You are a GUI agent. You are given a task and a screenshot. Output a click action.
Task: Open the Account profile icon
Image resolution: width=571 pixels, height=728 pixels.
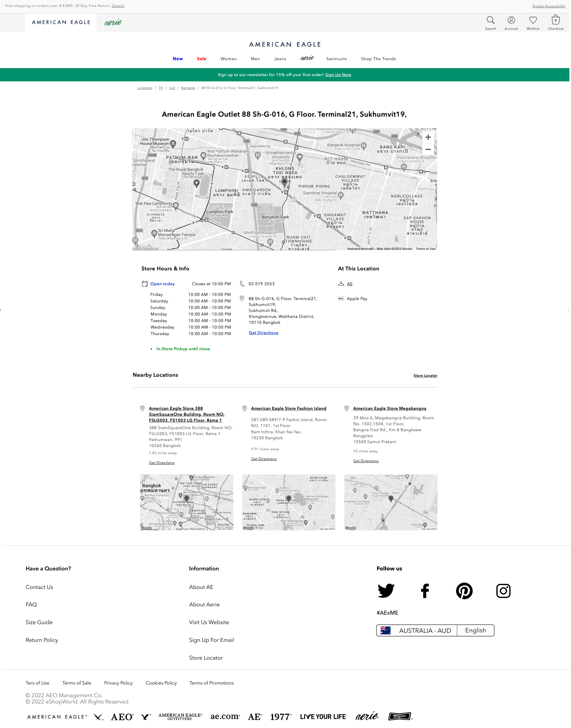pyautogui.click(x=511, y=20)
